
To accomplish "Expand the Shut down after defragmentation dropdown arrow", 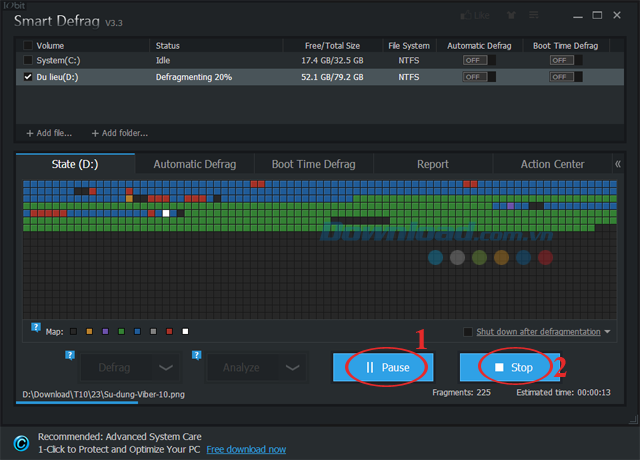I will (x=607, y=332).
